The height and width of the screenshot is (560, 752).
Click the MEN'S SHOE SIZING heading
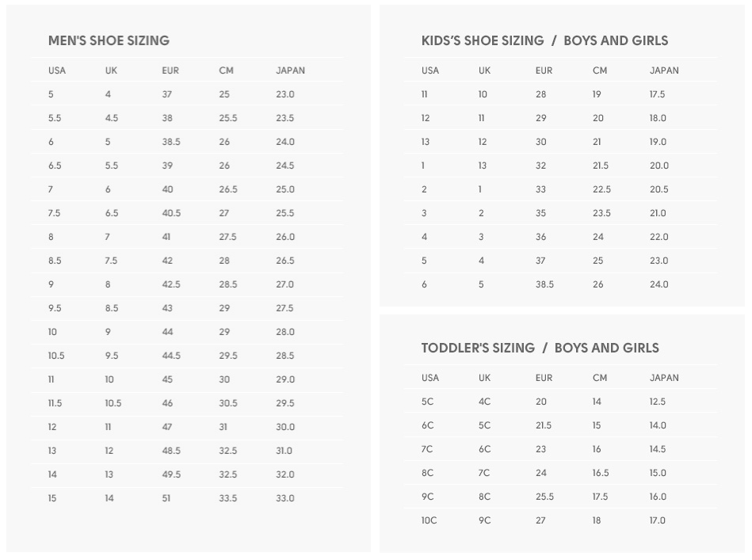(109, 40)
